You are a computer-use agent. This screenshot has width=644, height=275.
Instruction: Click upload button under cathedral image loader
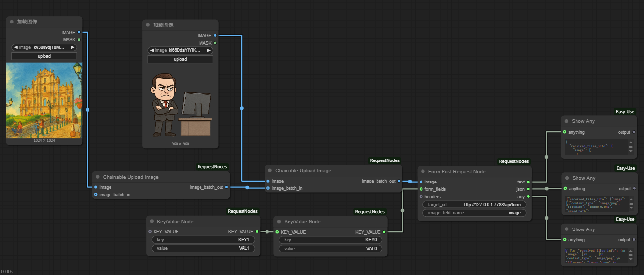click(x=44, y=56)
